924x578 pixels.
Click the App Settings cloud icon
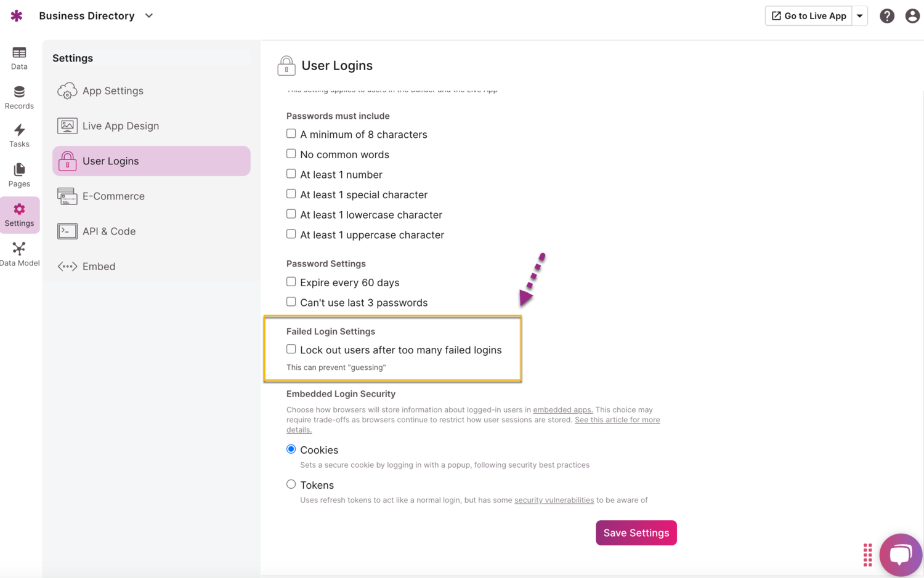[67, 90]
